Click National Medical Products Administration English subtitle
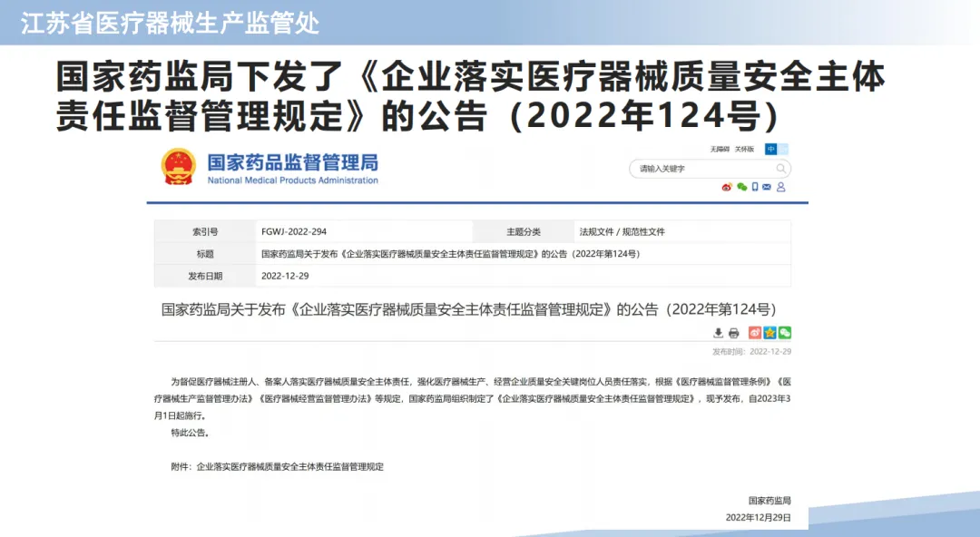The width and height of the screenshot is (980, 537). coord(292,180)
